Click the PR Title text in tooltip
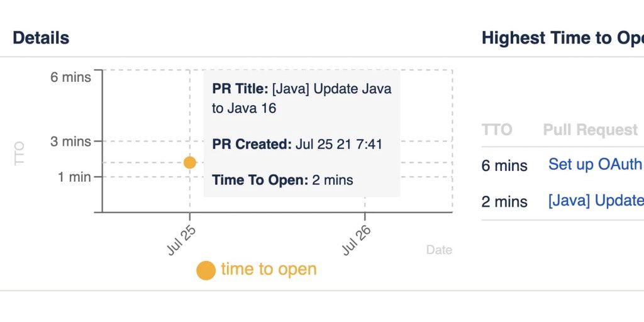This screenshot has width=644, height=322. tap(301, 98)
